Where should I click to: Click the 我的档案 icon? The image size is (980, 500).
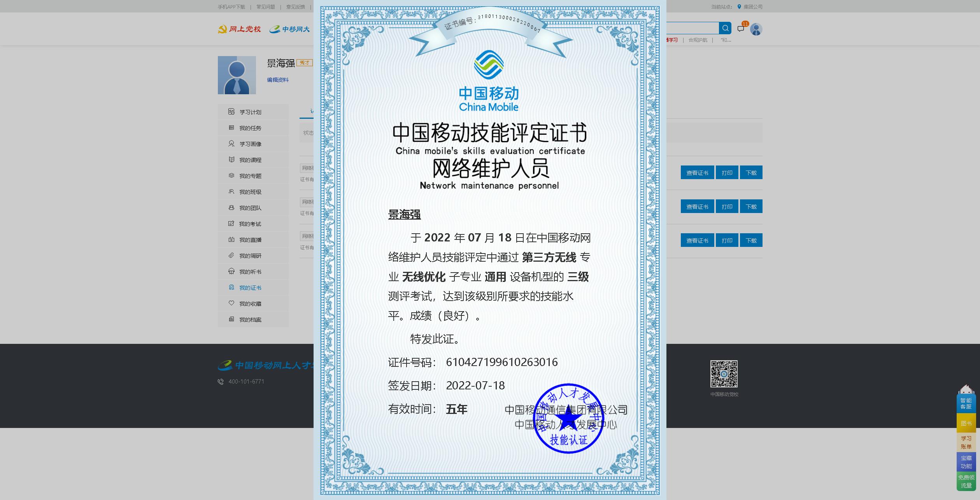231,319
